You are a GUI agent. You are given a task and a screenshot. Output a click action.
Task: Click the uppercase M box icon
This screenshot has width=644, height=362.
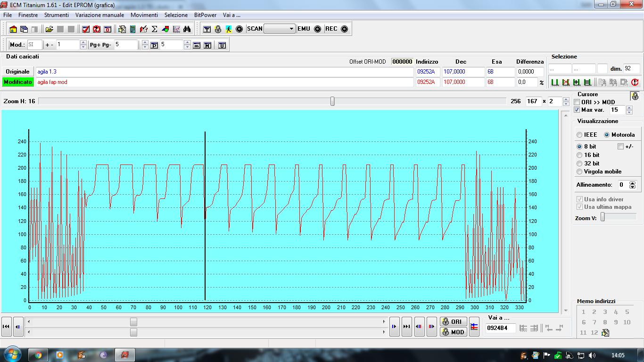207,45
